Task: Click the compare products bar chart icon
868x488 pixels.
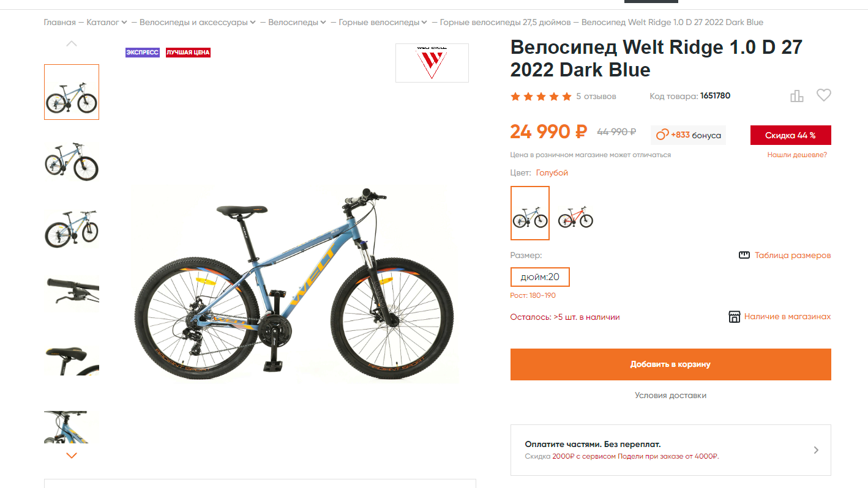Action: [796, 95]
